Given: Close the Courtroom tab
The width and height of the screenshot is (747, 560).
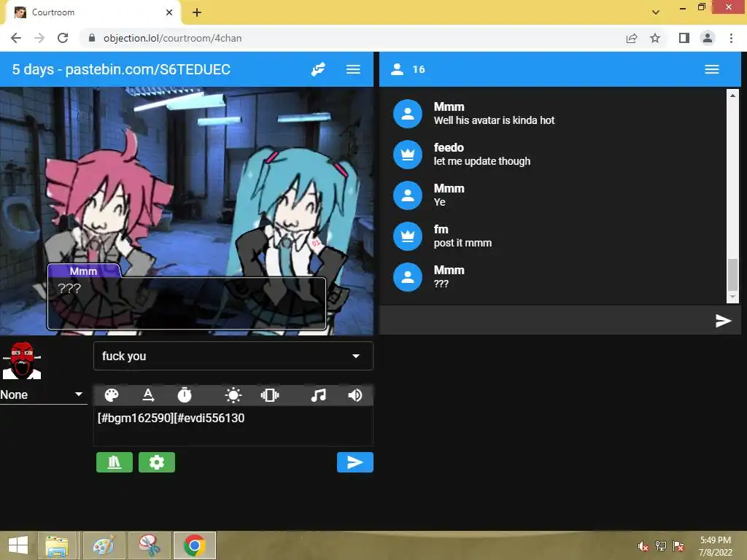Looking at the screenshot, I should coord(169,12).
